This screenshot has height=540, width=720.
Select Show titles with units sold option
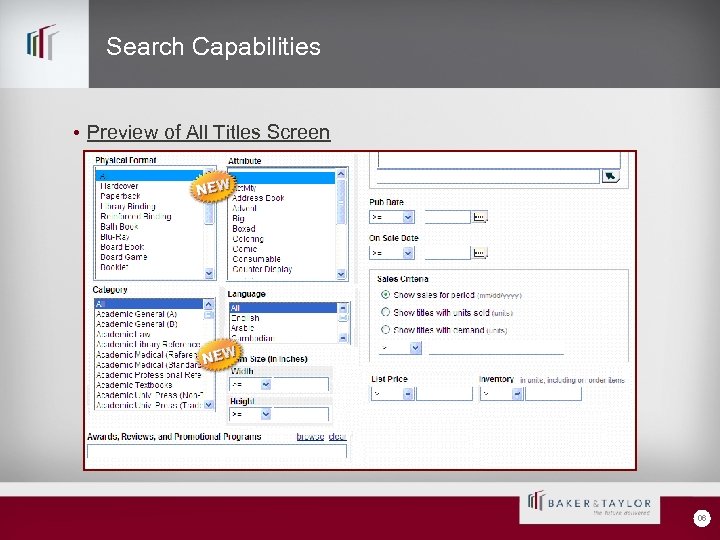tap(385, 312)
